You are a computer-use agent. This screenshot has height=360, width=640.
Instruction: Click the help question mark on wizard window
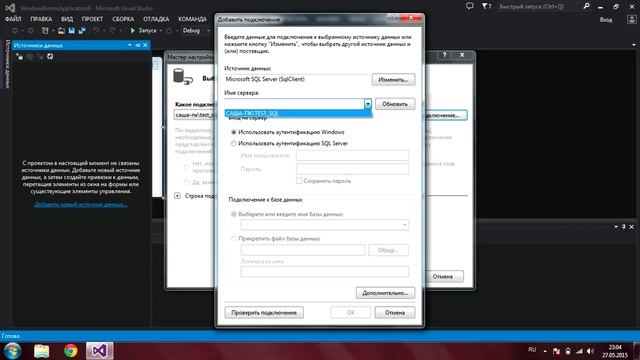tap(444, 55)
